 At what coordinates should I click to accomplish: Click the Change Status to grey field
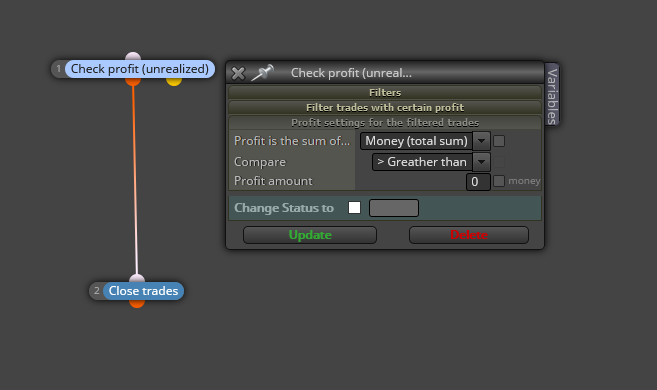(x=394, y=208)
